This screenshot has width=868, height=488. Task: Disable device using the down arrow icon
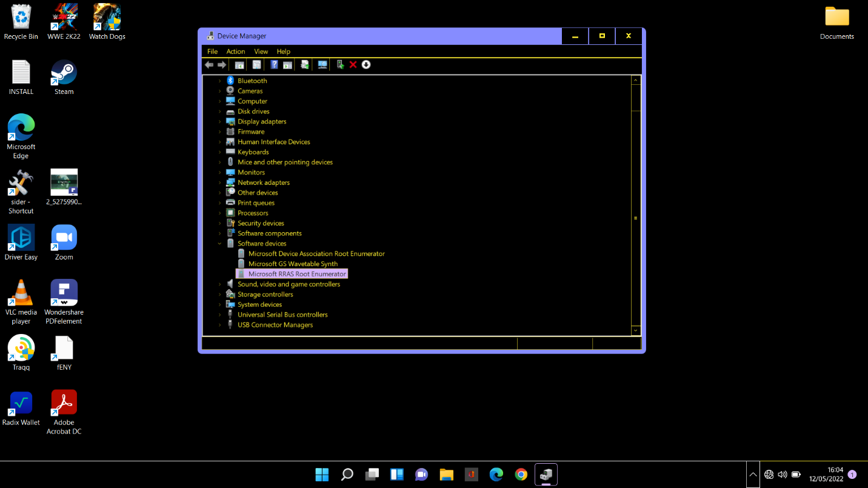pos(366,65)
